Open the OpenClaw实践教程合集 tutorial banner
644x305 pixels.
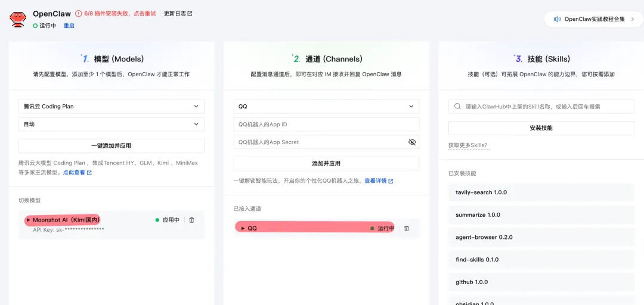(594, 19)
